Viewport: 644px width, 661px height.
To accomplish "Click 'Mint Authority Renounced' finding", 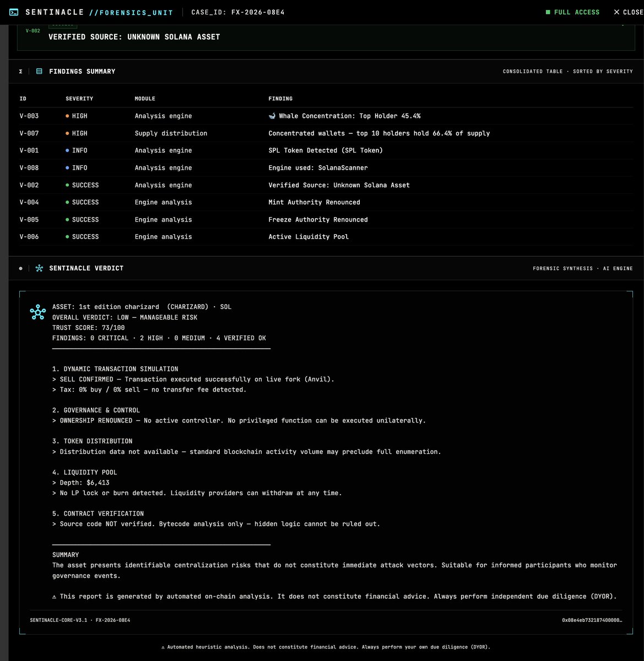I will point(314,202).
